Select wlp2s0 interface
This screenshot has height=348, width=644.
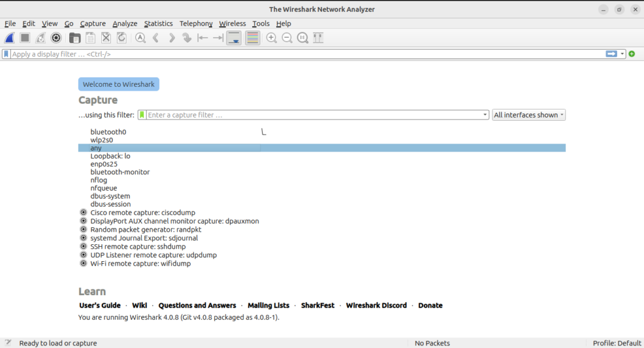101,140
